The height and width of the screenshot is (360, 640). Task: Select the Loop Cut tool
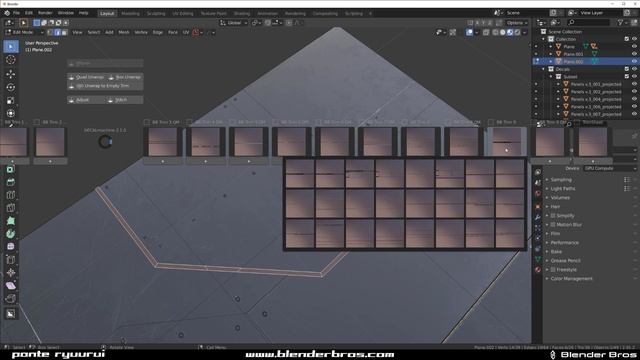point(11,195)
